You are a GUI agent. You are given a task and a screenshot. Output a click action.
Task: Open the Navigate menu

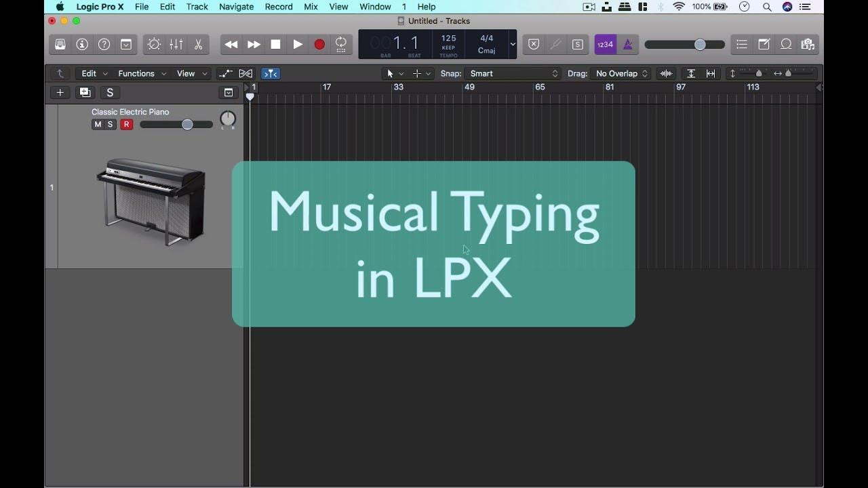(237, 7)
